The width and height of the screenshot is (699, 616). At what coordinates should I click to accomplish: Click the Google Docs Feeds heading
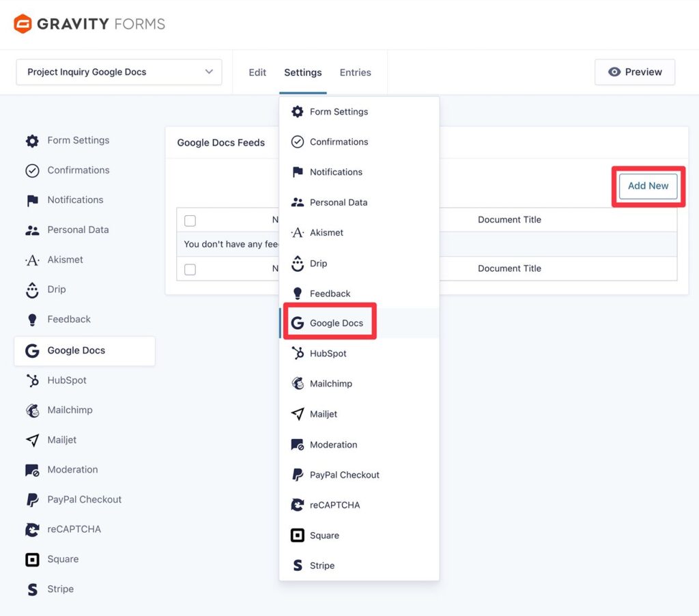pos(220,143)
